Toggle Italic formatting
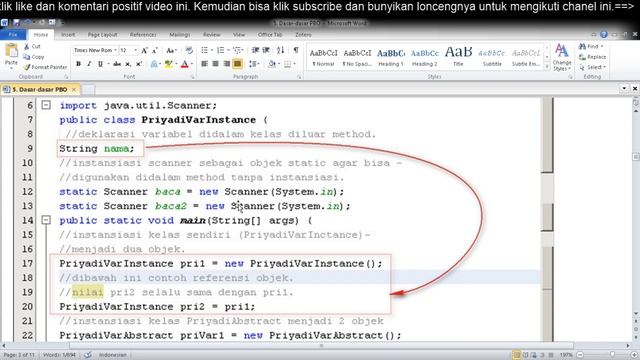The width and height of the screenshot is (640, 360). (x=89, y=64)
